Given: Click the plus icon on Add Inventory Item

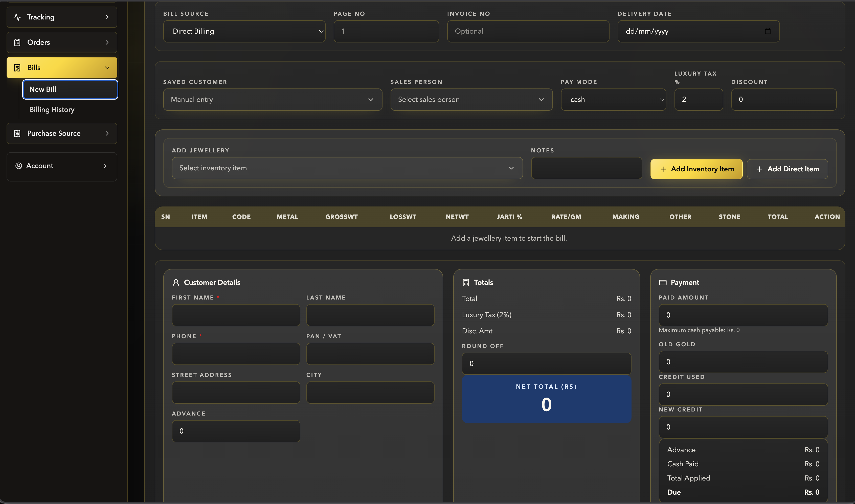Looking at the screenshot, I should (x=663, y=169).
